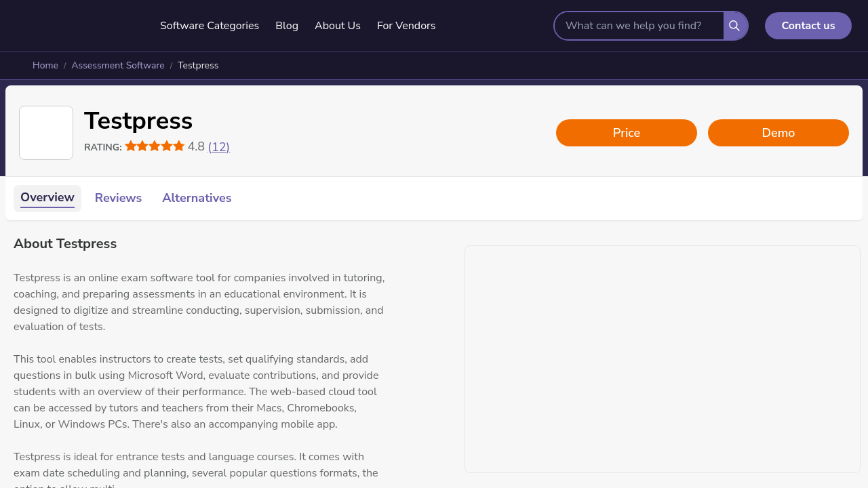Viewport: 868px width, 488px height.
Task: Click the empty media preview panel
Action: point(663,359)
